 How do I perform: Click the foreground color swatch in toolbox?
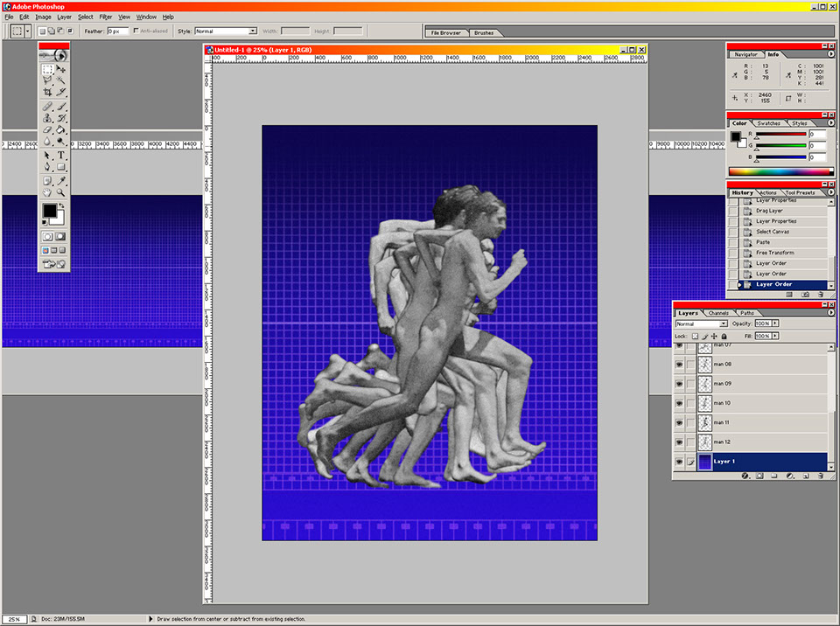pyautogui.click(x=49, y=211)
